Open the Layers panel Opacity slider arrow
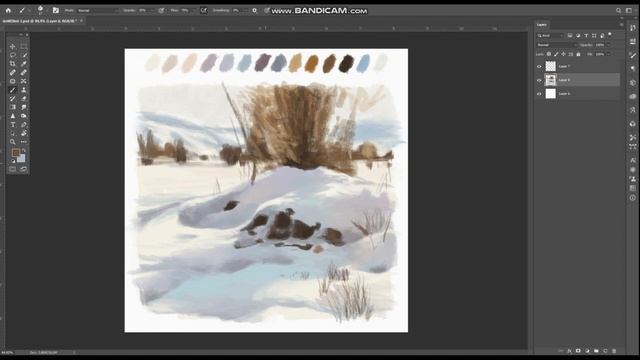Viewport: 640px width, 360px height. [608, 45]
